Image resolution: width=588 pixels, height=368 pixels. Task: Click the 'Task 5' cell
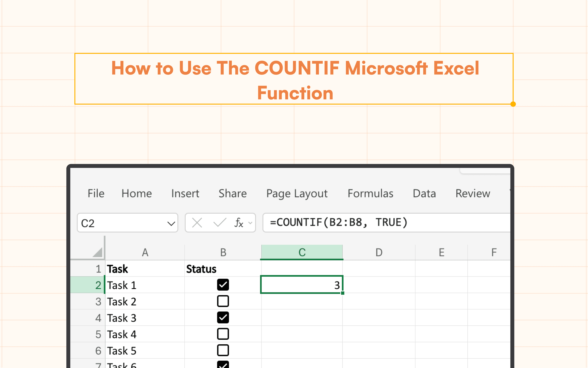click(x=145, y=350)
